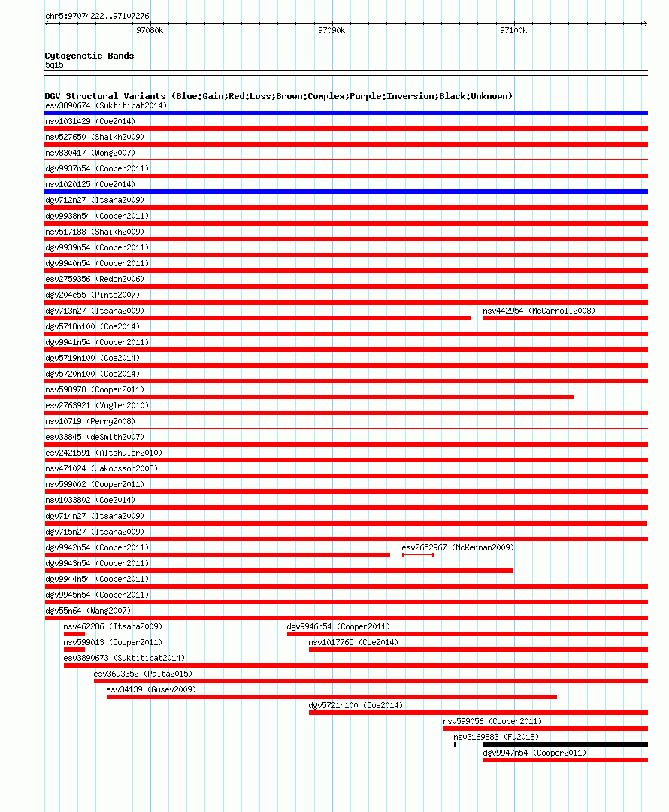This screenshot has height=812, width=669.
Task: Click dgv5718n100 (Coe2014) label
Action: tap(92, 327)
